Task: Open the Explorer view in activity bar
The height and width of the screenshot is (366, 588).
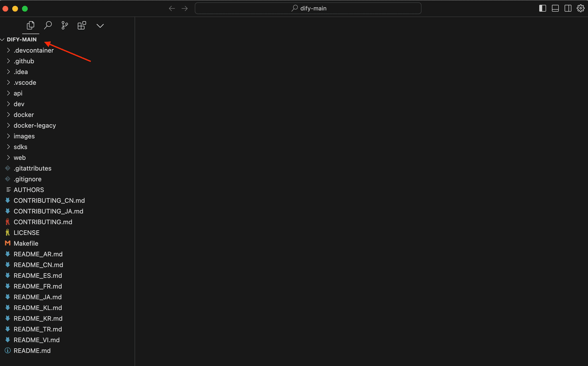Action: [x=30, y=25]
